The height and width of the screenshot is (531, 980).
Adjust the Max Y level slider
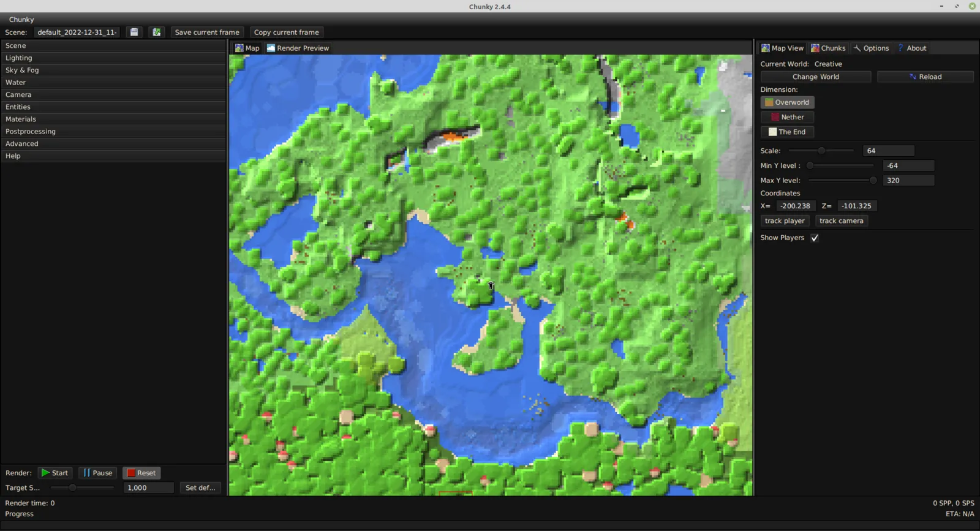click(873, 180)
